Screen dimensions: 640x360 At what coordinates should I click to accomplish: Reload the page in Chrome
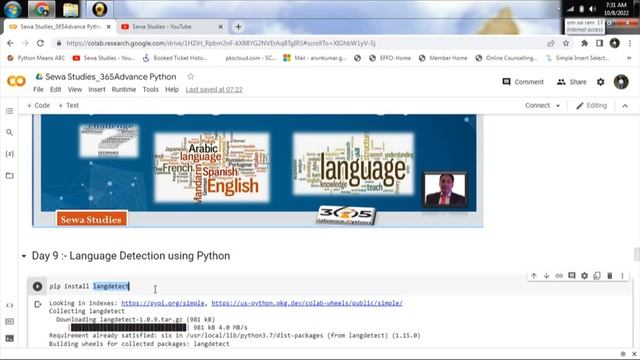coord(40,43)
